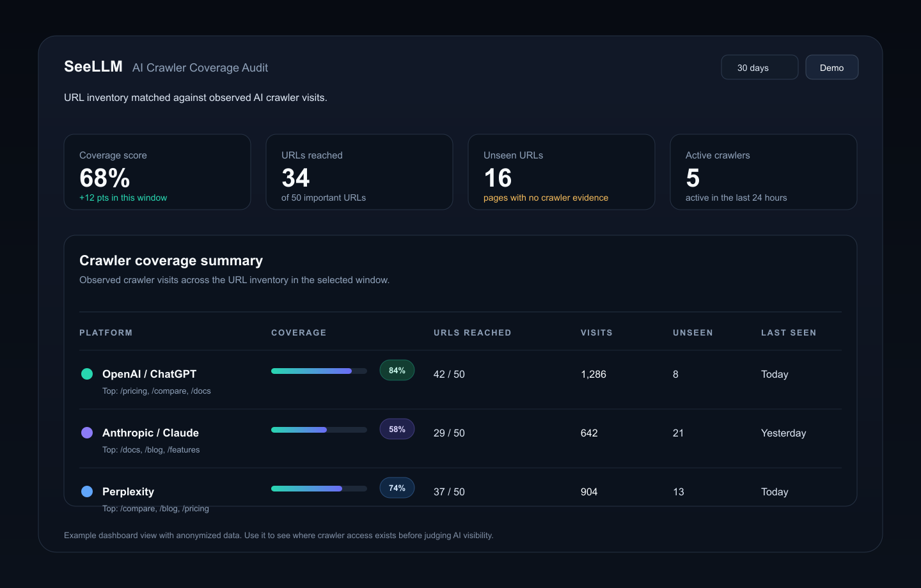The image size is (921, 588).
Task: Sort by the Last Seen column header
Action: [789, 332]
